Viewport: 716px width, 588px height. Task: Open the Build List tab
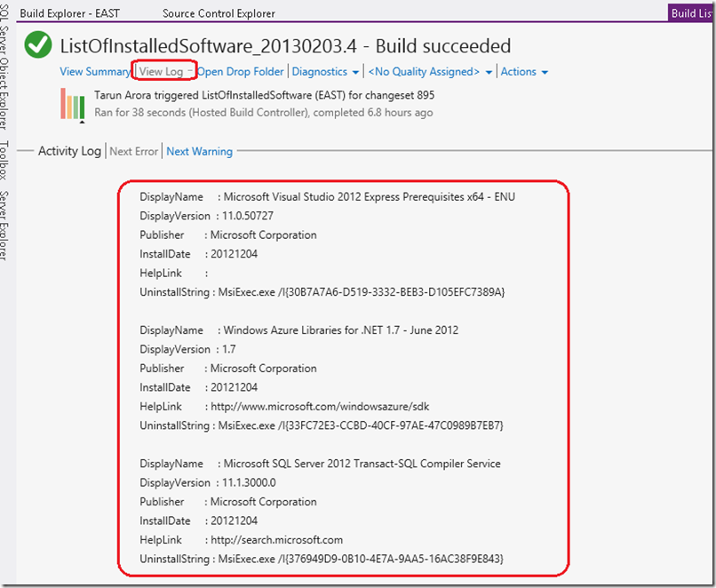pyautogui.click(x=691, y=12)
